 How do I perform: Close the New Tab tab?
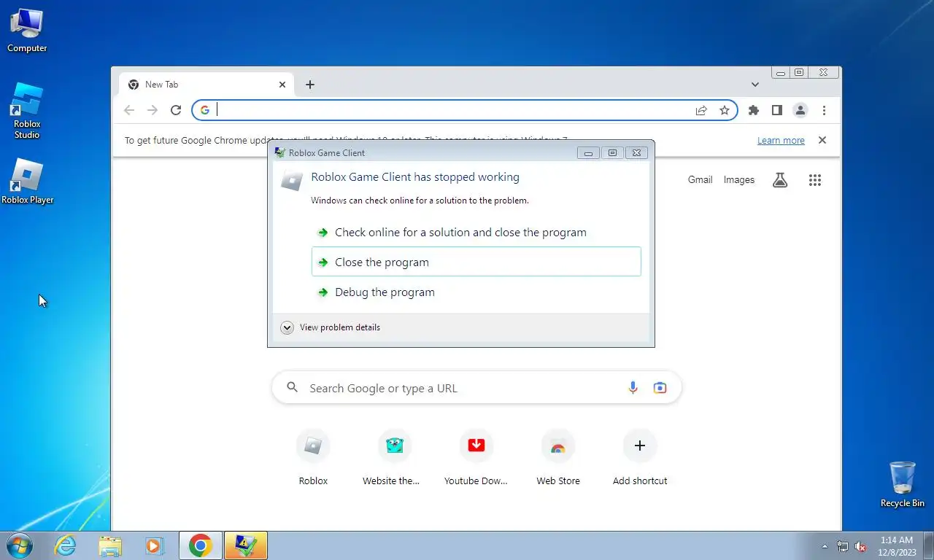282,85
